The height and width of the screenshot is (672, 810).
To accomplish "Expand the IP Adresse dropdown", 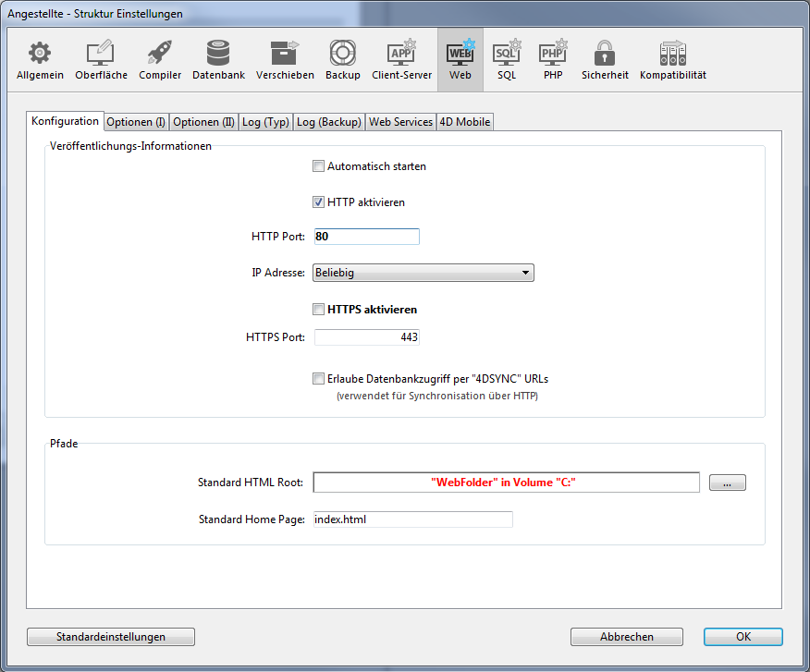I will click(424, 273).
